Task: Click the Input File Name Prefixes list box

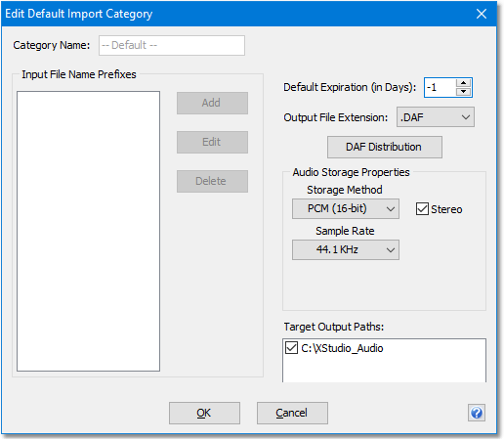Action: [88, 231]
